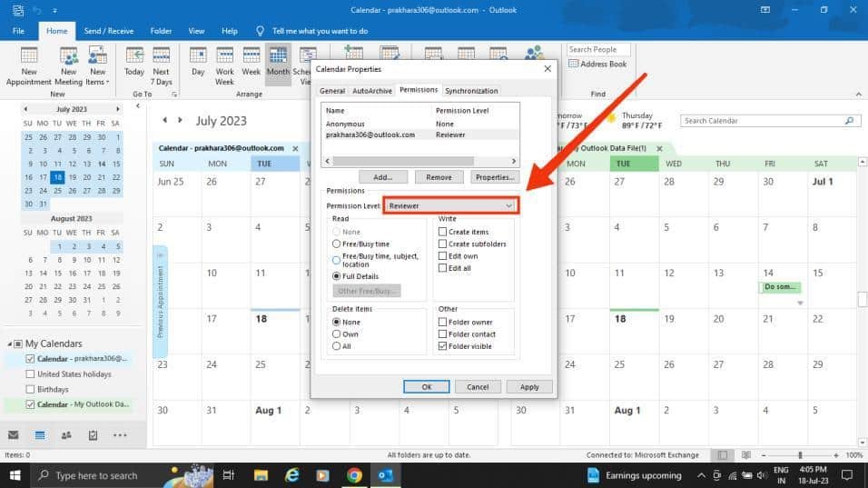This screenshot has width=868, height=488.
Task: Select Full Details read option
Action: tap(336, 276)
